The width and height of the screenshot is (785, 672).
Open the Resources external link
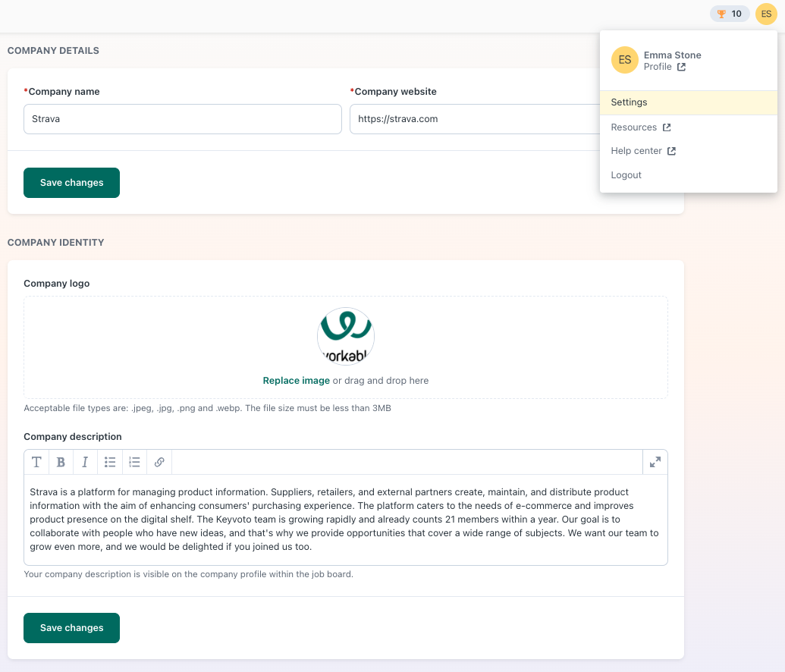634,127
